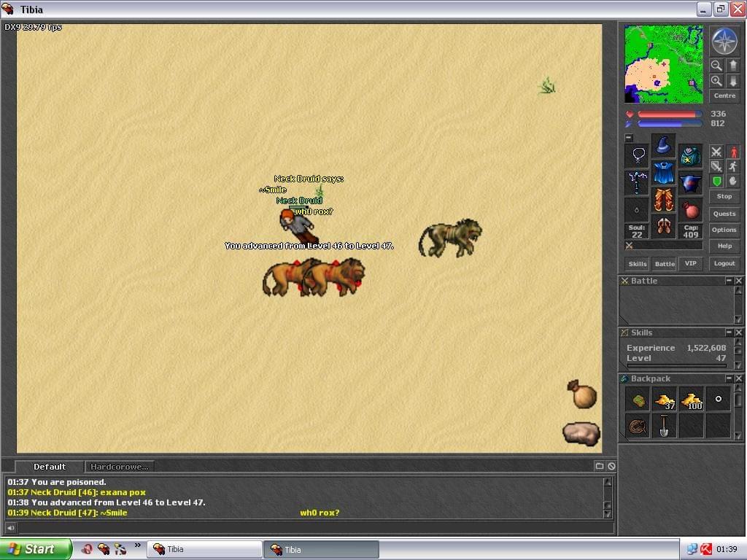Click the blue mana bar

click(670, 124)
